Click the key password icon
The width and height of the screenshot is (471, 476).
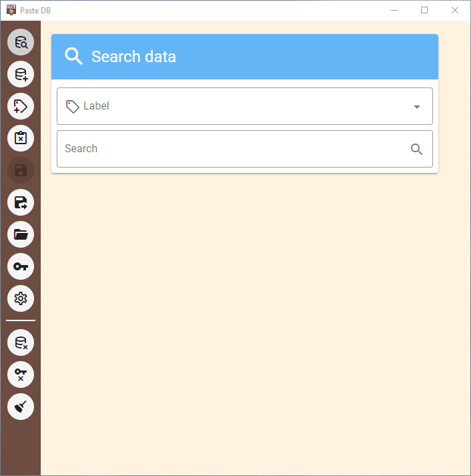pyautogui.click(x=21, y=266)
